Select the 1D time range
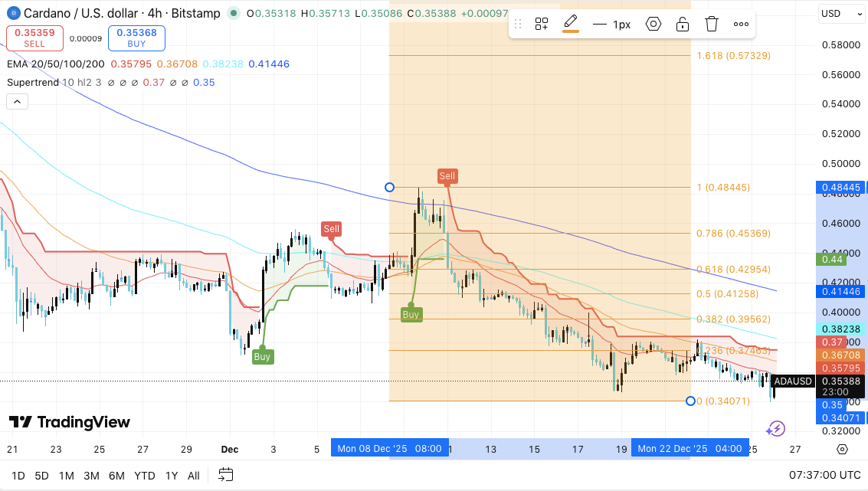 (18, 476)
